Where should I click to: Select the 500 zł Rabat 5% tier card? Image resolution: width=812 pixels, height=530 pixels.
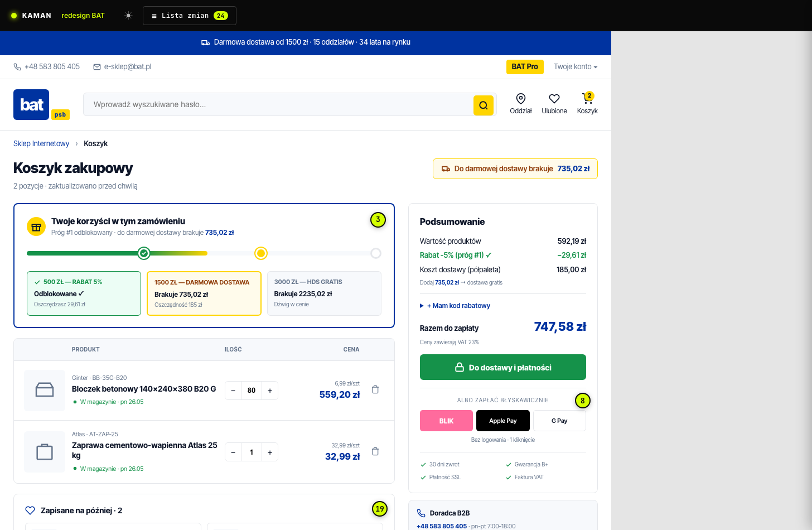pos(84,293)
